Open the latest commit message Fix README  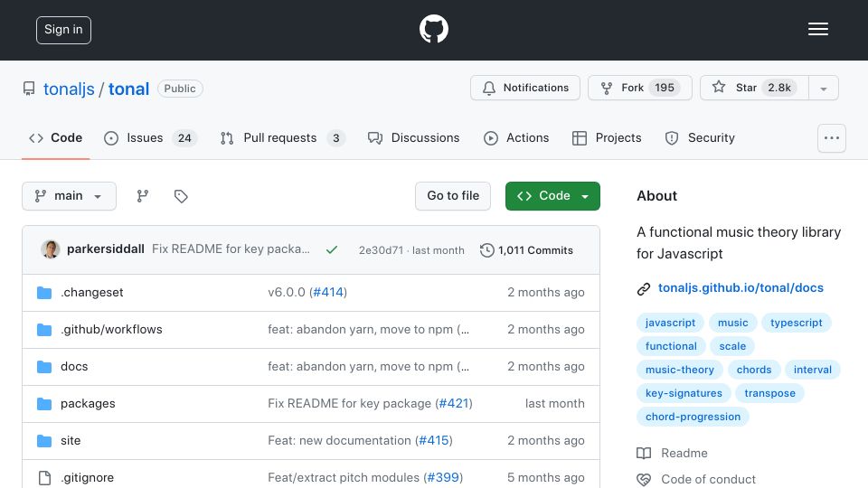pyautogui.click(x=231, y=249)
